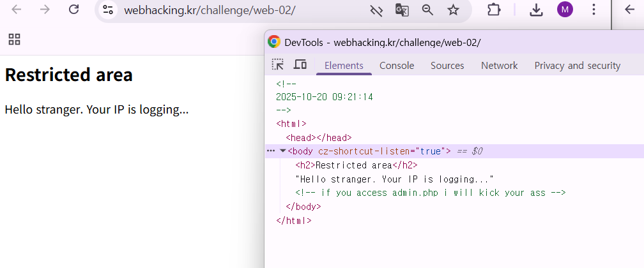Viewport: 644px width, 268px height.
Task: Click the DevTools window title text
Action: pos(382,42)
